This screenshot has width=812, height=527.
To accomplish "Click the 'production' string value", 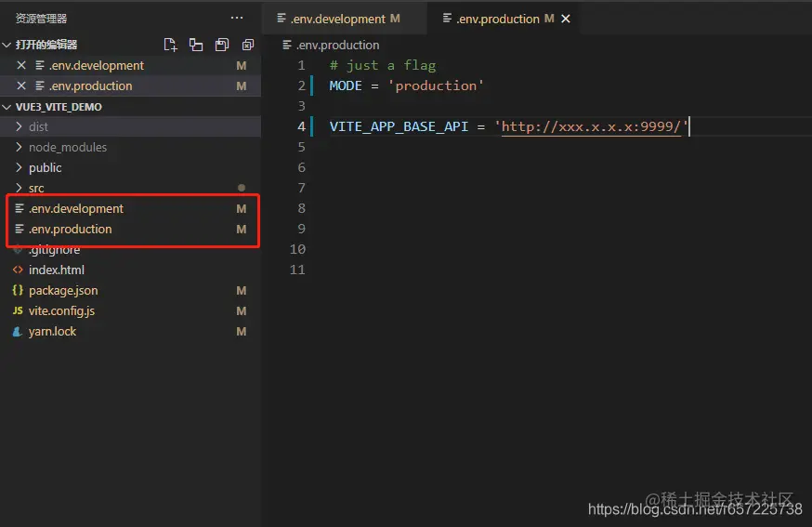I will click(x=436, y=86).
